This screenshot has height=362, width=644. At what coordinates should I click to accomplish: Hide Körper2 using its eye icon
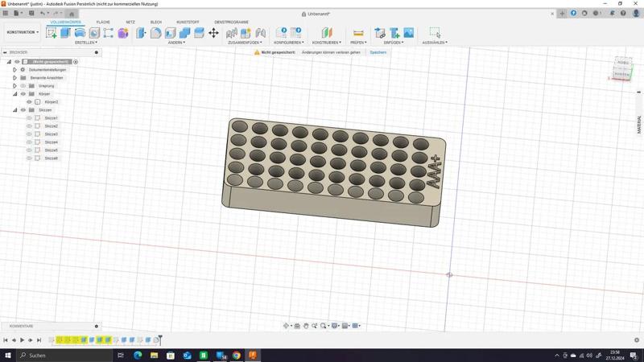[30, 102]
